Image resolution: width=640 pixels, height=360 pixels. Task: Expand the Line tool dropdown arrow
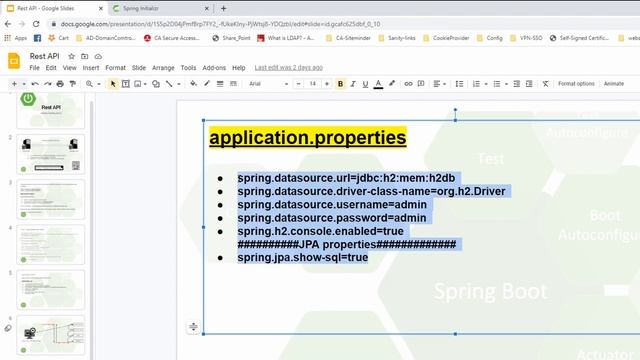click(x=179, y=84)
